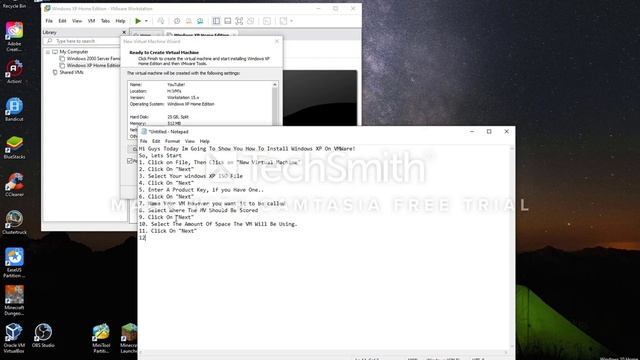Close the Windows XP Home Edition tab
The image size is (640, 360).
click(x=234, y=36)
